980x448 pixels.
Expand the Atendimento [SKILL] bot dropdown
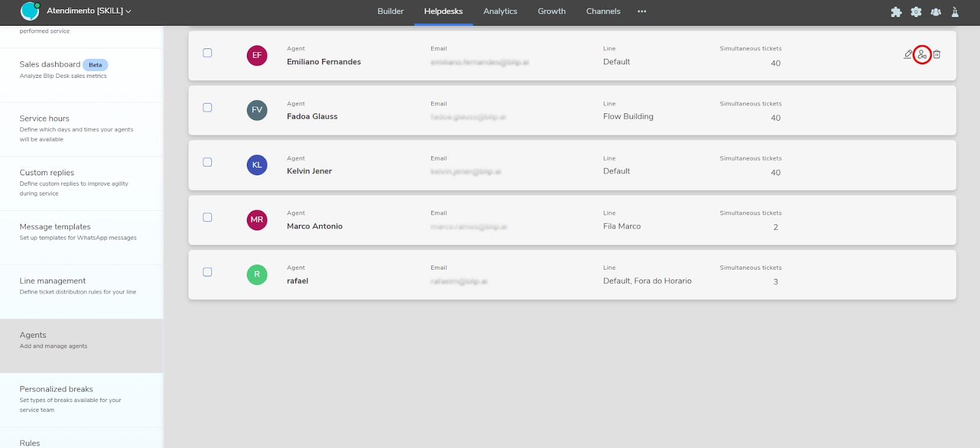[89, 11]
